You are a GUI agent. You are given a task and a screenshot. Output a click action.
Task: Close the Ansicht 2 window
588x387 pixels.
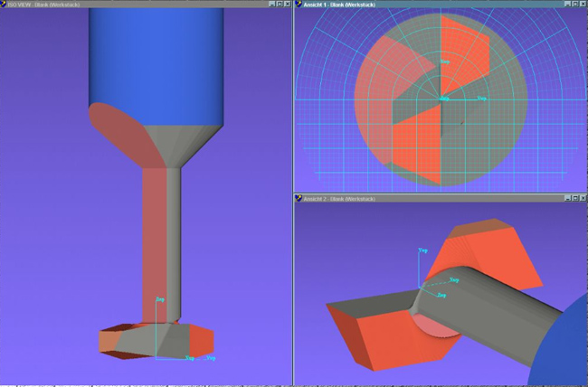coord(583,198)
